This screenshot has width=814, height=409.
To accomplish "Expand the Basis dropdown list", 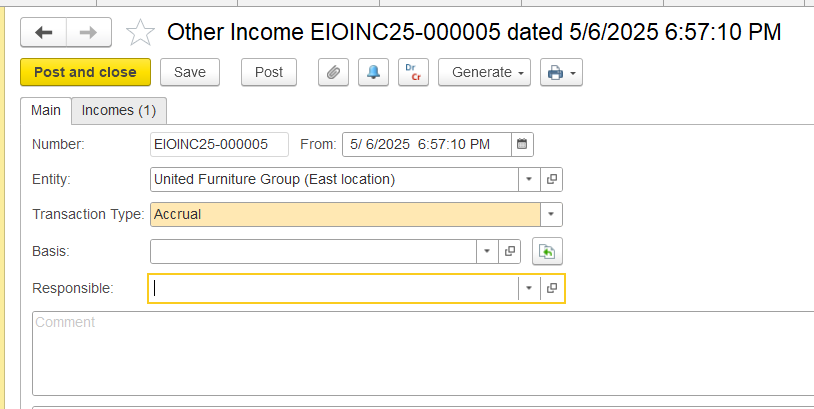I will click(x=487, y=251).
